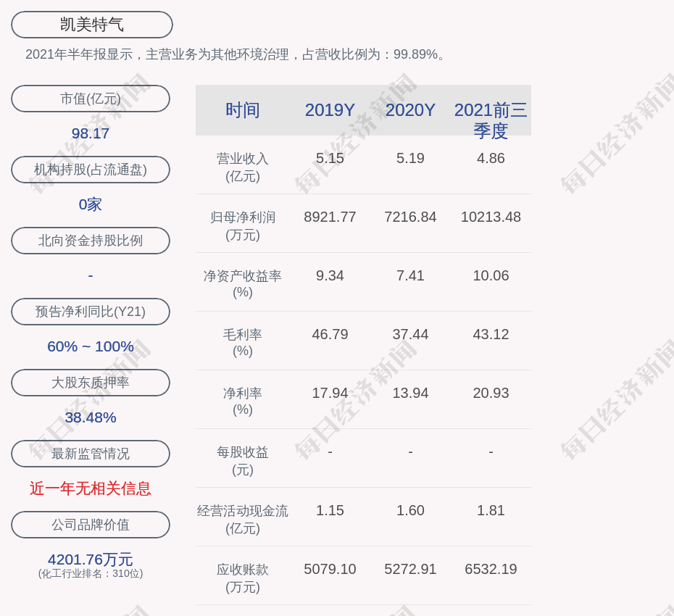This screenshot has width=674, height=616.
Task: Click the 98.17 market value figure
Action: pyautogui.click(x=91, y=133)
